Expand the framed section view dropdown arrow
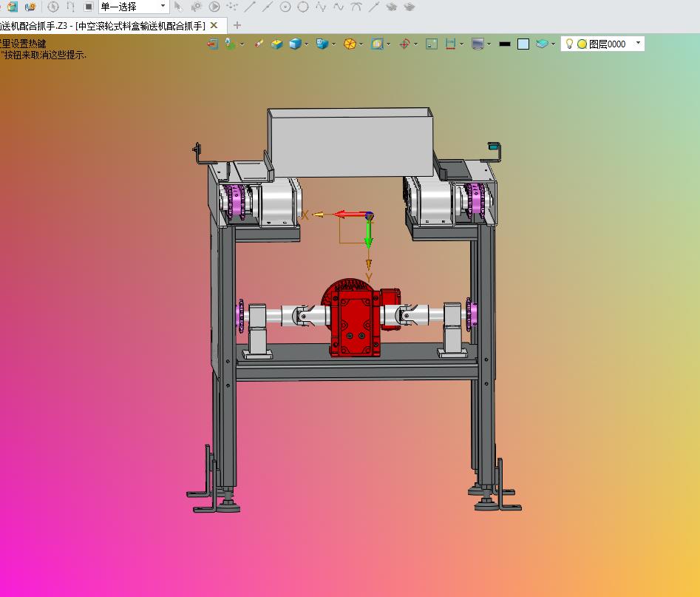The width and height of the screenshot is (700, 597). [389, 44]
